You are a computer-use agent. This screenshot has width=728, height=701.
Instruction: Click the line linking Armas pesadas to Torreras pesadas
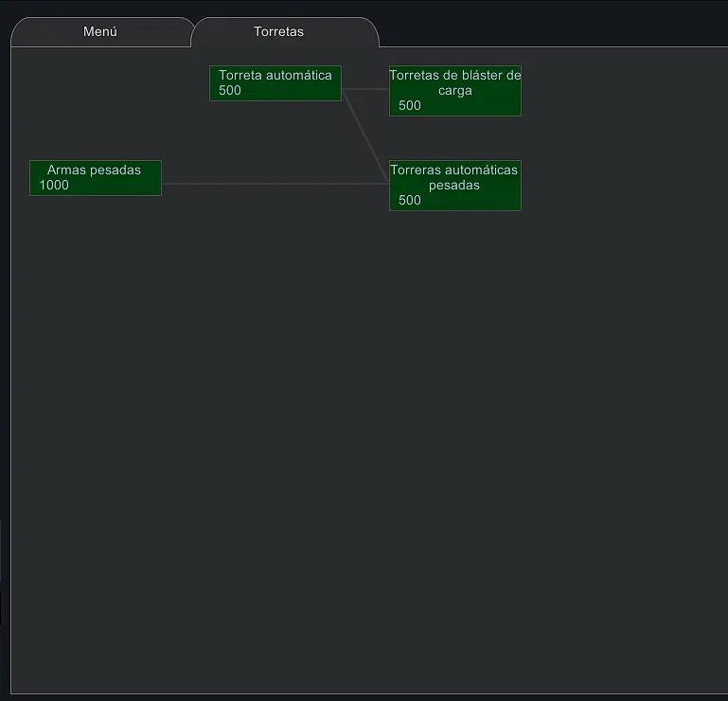275,184
